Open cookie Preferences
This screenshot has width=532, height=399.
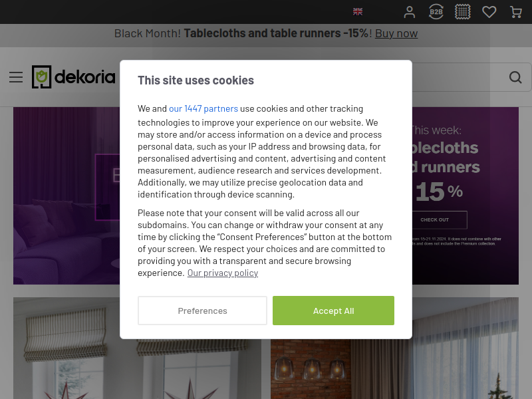pos(202,311)
